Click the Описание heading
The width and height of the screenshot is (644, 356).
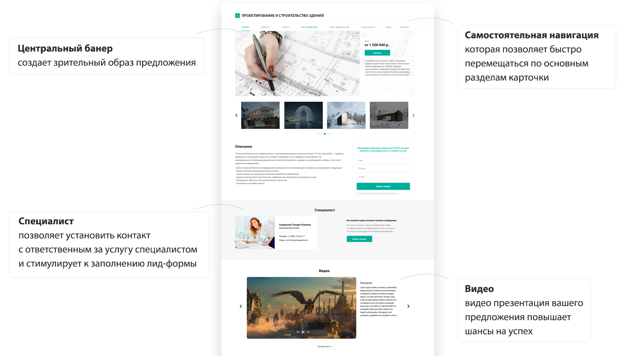point(244,147)
